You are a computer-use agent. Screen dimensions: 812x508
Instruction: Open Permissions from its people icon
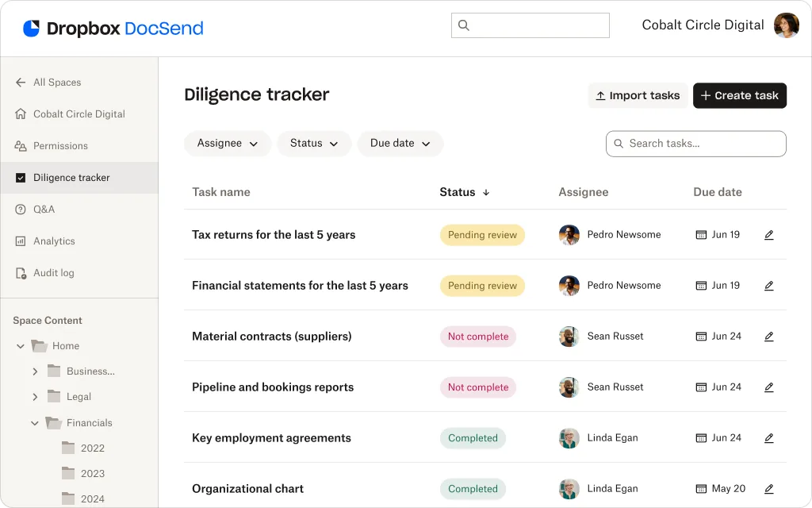(18, 146)
